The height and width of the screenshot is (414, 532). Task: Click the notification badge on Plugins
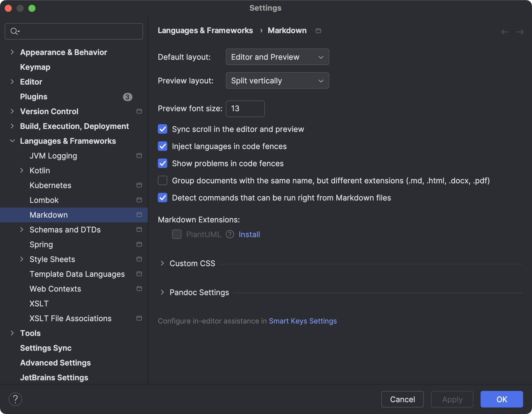coord(127,97)
